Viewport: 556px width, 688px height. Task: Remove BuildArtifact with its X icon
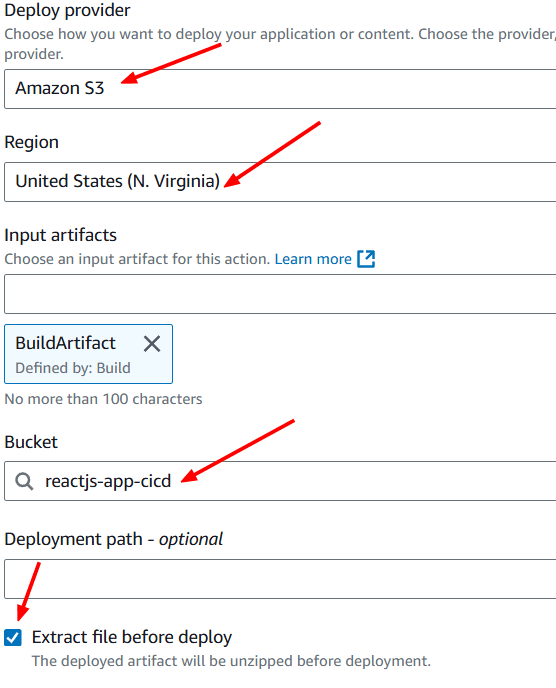[152, 344]
